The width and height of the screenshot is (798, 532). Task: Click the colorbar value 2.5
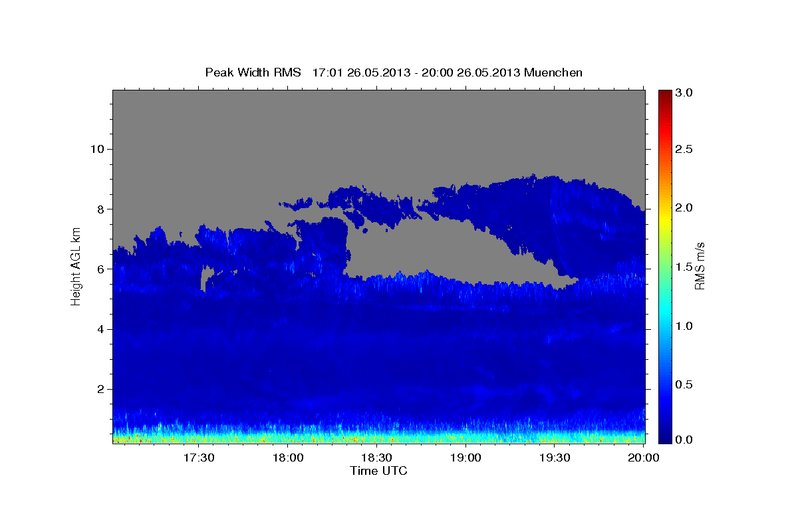[x=684, y=149]
